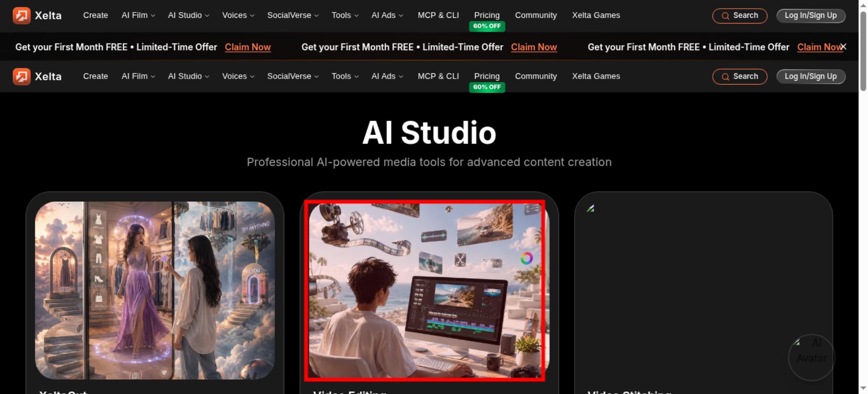868x394 pixels.
Task: Click the leftmost Claim Now link in the banner
Action: click(248, 47)
